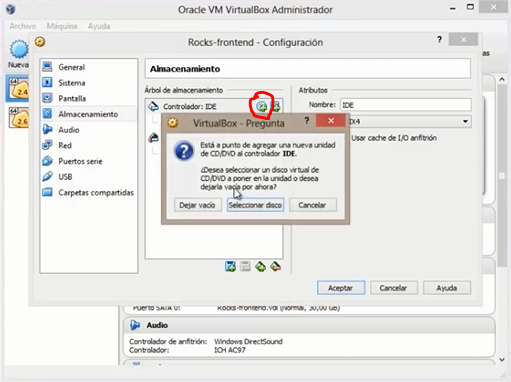
Task: Click Ayuda button in Configuración dialog
Action: coord(447,288)
